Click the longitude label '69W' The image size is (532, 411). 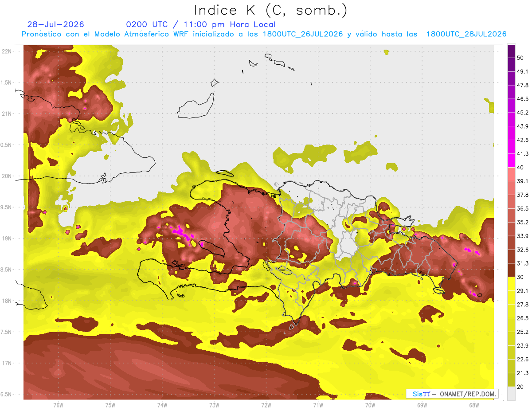[422, 405]
